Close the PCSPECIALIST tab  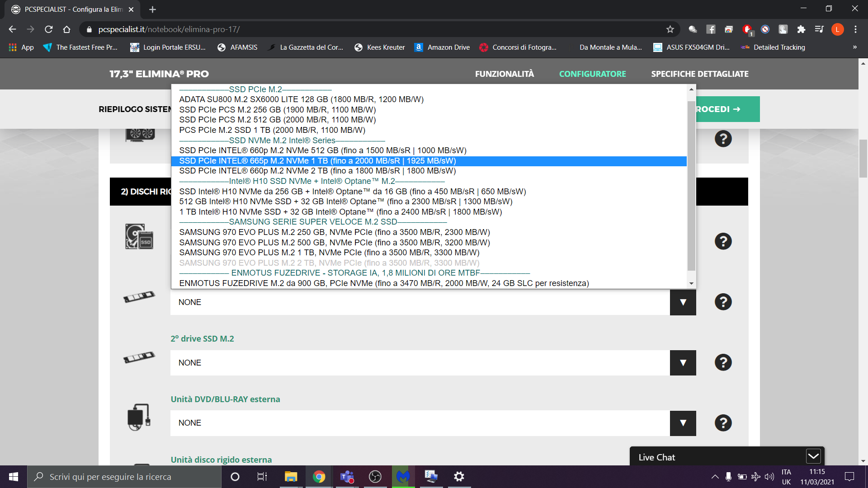coord(131,9)
